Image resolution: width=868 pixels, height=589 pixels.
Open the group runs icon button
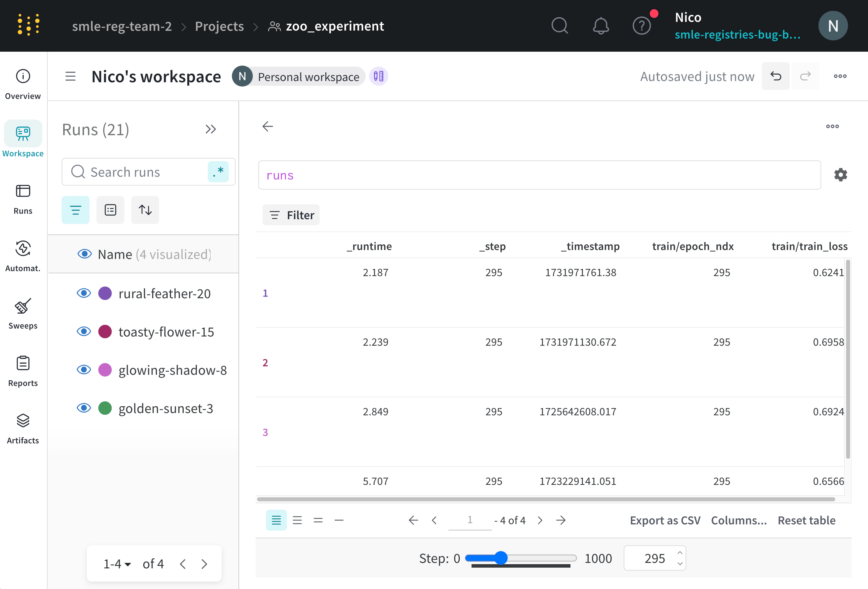(x=110, y=210)
